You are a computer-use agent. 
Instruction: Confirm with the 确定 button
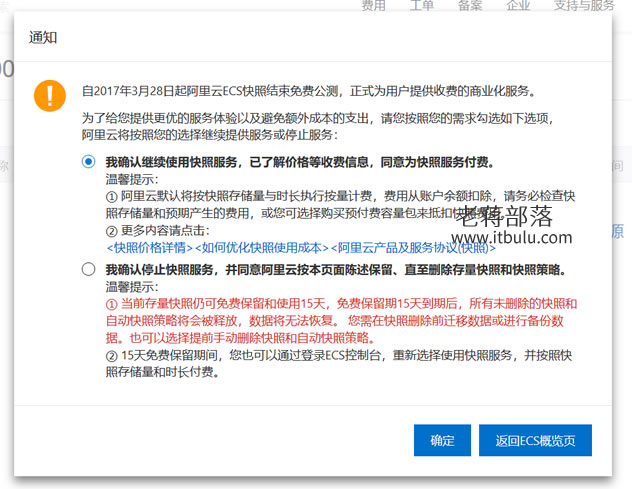[442, 440]
